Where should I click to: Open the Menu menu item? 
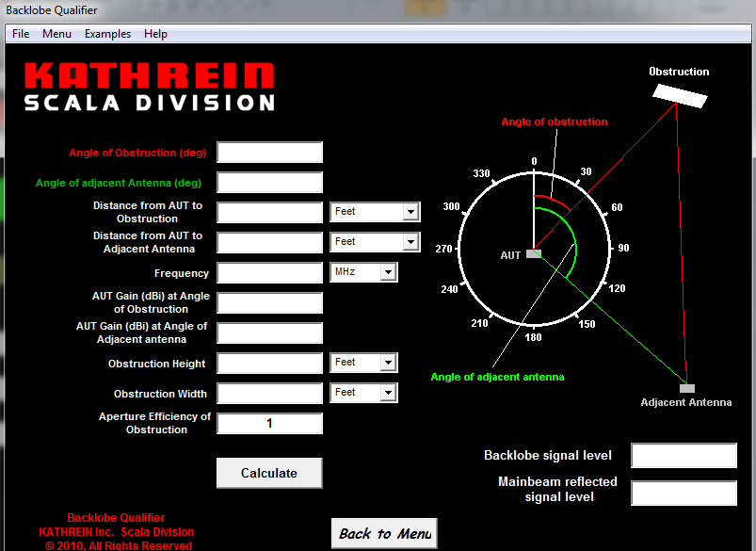pyautogui.click(x=56, y=33)
